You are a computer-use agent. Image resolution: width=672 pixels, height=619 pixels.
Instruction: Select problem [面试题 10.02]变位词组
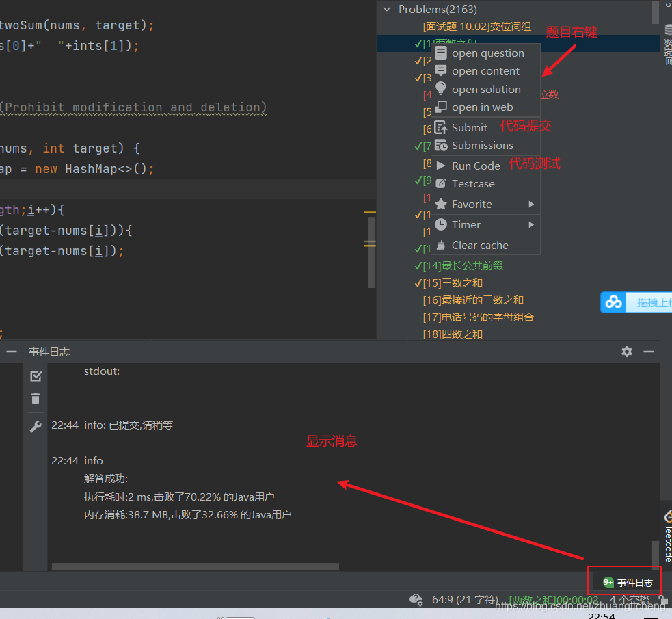point(476,27)
